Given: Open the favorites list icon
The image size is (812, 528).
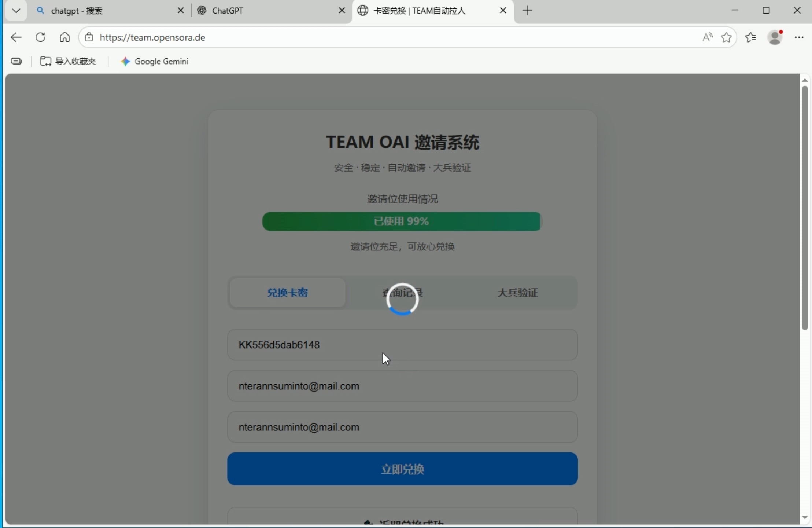Looking at the screenshot, I should [x=750, y=37].
